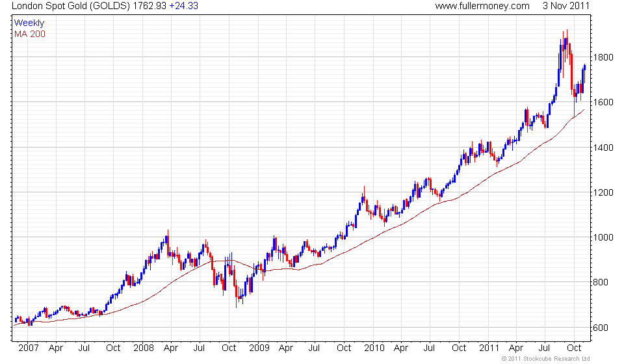Click the 600 price axis label
Screen dimensions: 624x364
pyautogui.click(x=601, y=328)
